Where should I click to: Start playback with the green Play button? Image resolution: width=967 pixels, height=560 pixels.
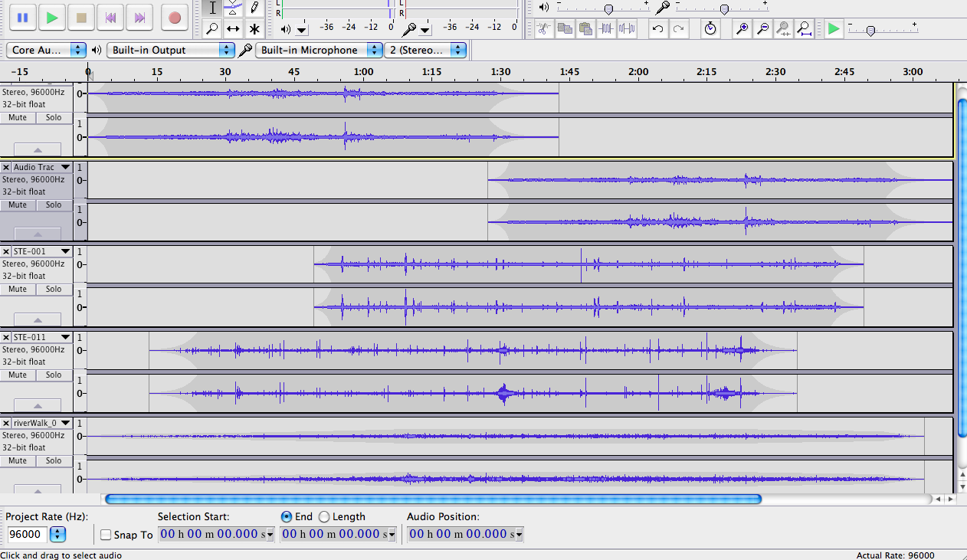(x=52, y=17)
